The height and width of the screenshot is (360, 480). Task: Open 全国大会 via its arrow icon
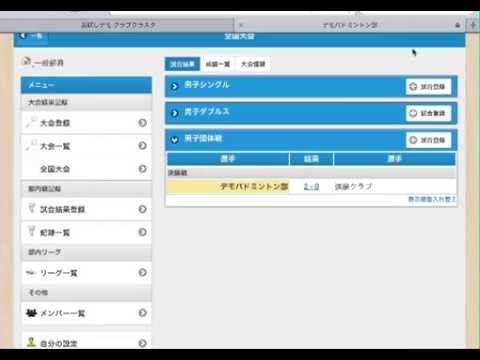click(142, 169)
